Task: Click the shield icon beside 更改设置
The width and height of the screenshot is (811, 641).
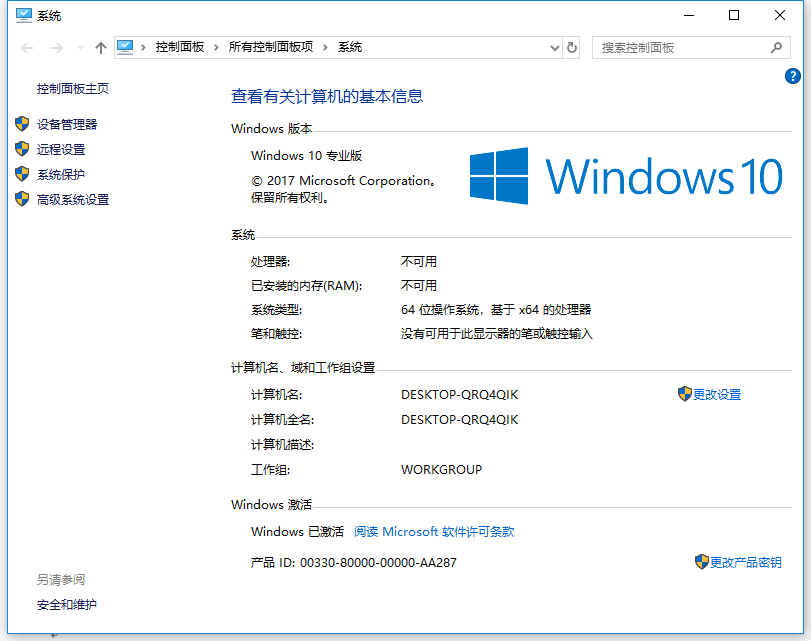Action: (685, 394)
